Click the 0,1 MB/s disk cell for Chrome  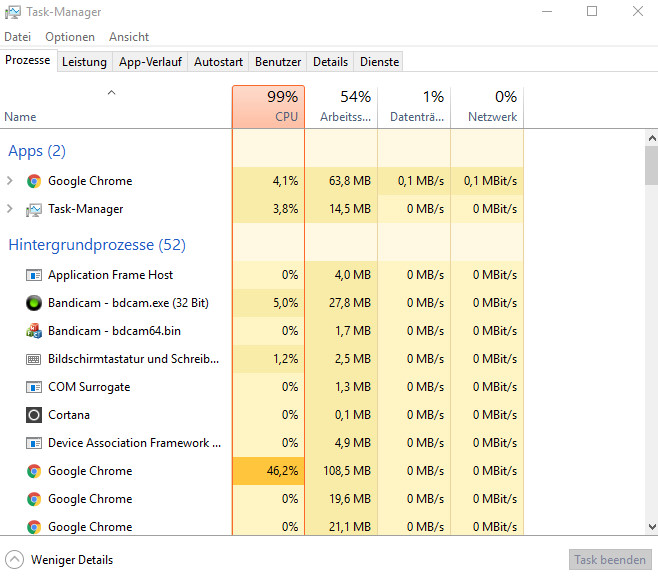[x=414, y=181]
